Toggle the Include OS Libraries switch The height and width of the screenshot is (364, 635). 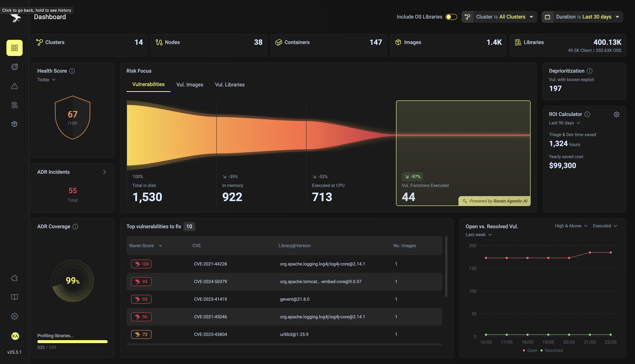(451, 17)
